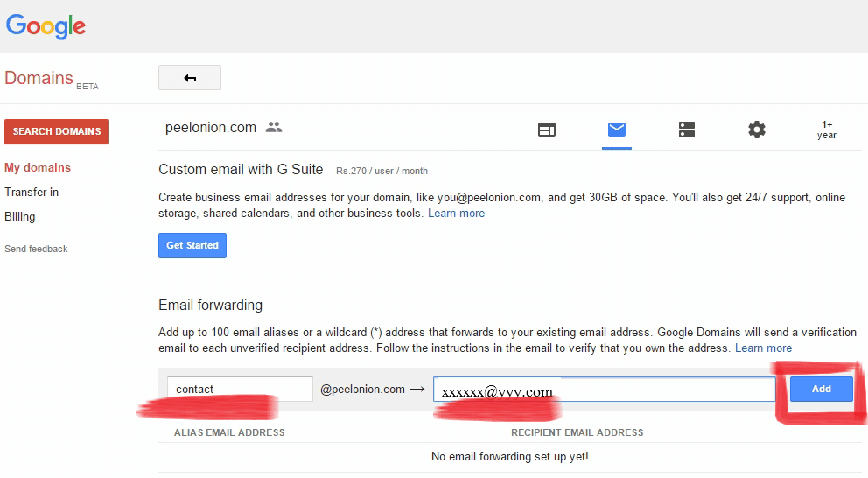Click the shared users icon beside peelonion.com

[x=274, y=128]
